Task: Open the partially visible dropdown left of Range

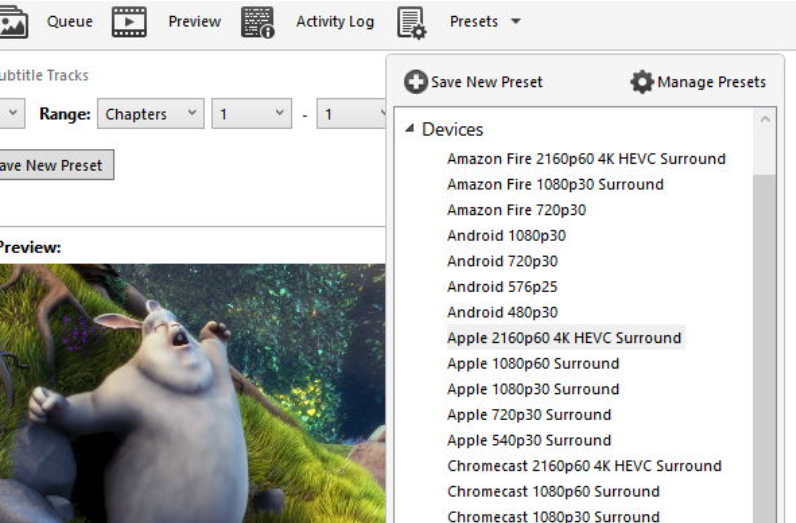Action: 12,114
